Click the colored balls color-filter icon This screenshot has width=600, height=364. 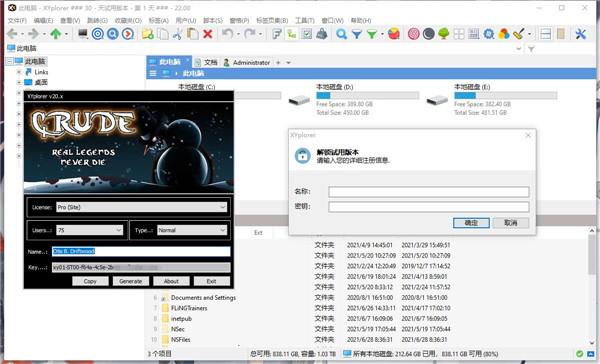pyautogui.click(x=504, y=34)
